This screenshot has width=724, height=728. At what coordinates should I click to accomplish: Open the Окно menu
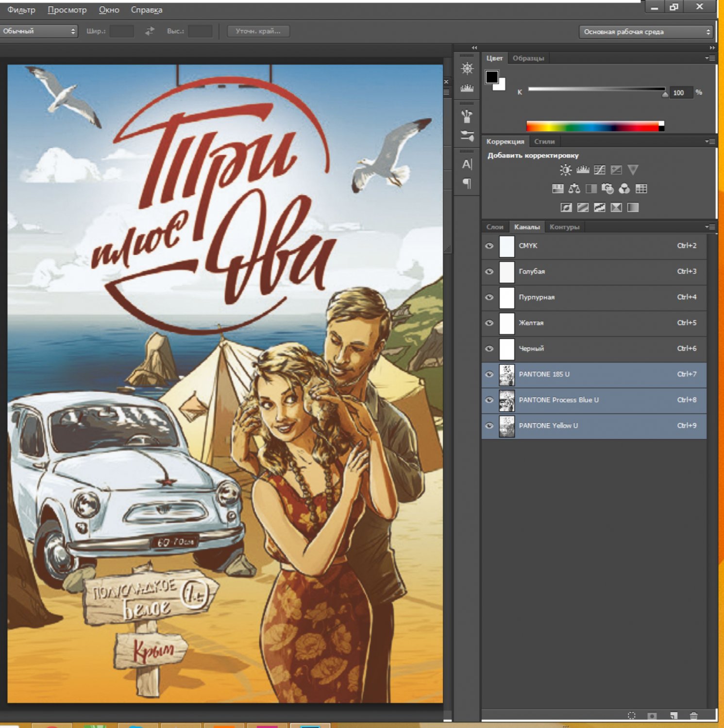[x=109, y=10]
